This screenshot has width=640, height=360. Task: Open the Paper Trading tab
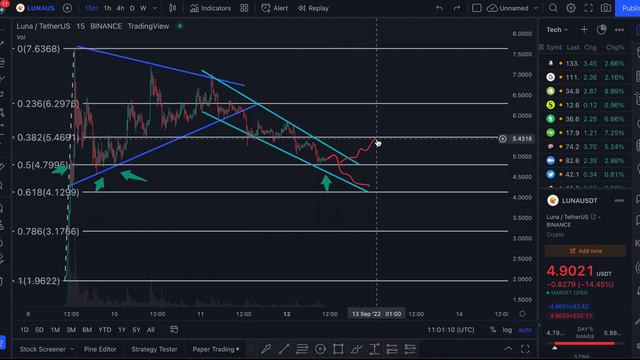[216, 349]
